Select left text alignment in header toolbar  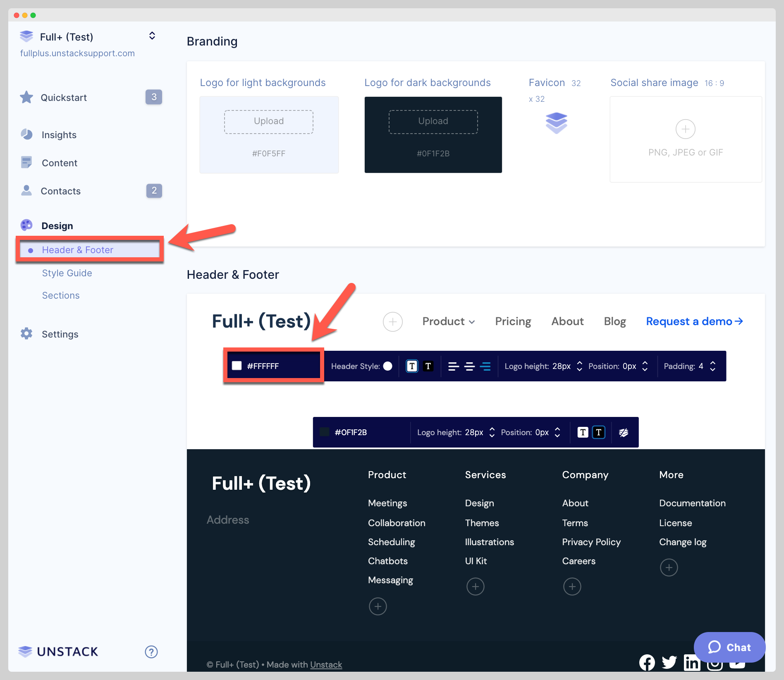coord(454,366)
